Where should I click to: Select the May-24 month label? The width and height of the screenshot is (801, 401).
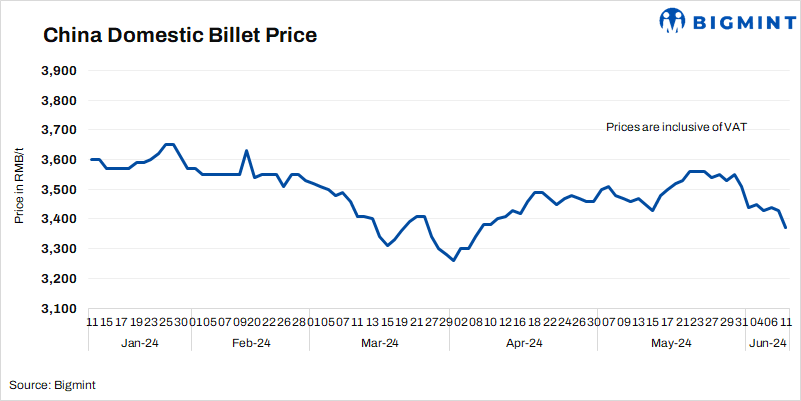point(671,343)
